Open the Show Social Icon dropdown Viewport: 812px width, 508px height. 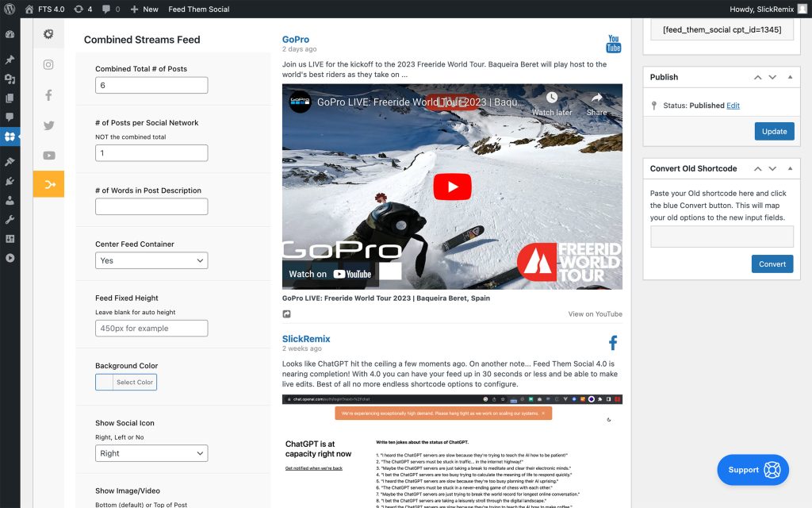click(151, 453)
